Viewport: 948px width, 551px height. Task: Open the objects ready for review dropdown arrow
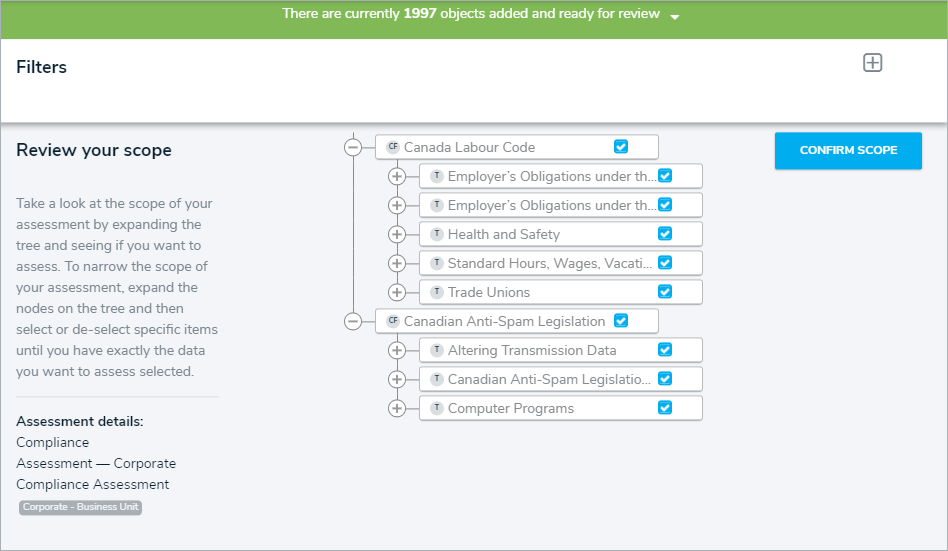(675, 16)
